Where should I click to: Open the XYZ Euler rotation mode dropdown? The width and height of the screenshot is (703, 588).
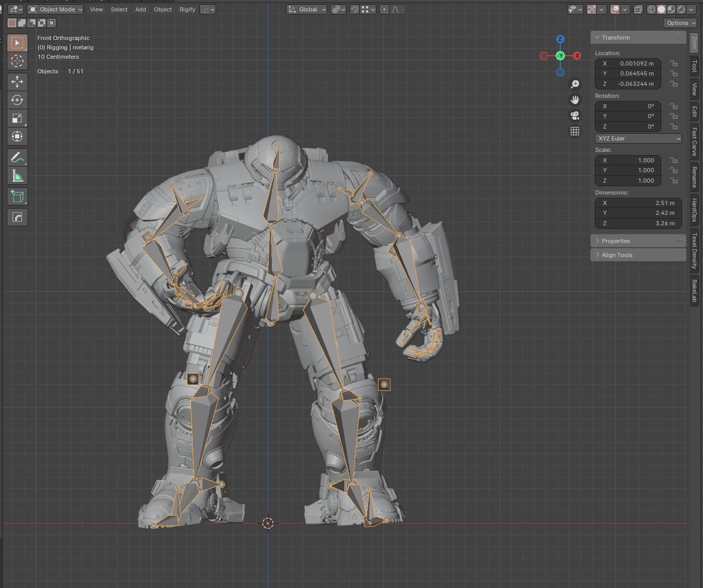(638, 138)
